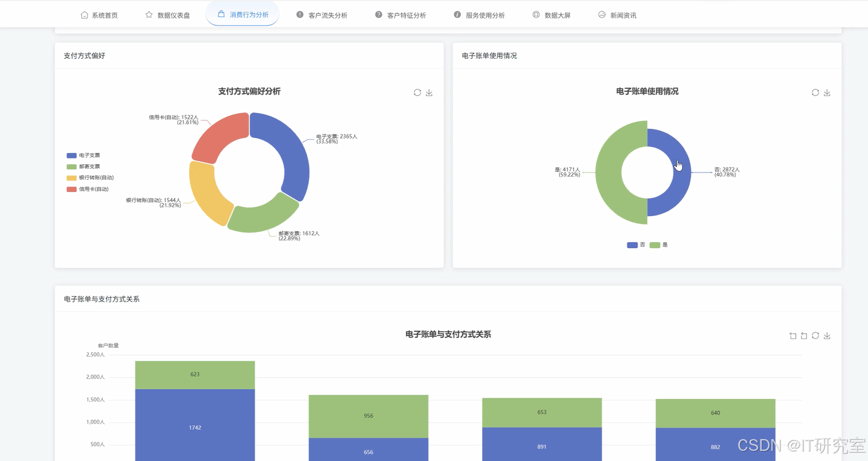Click the home icon of 系统首页
The height and width of the screenshot is (461, 868).
pyautogui.click(x=85, y=15)
